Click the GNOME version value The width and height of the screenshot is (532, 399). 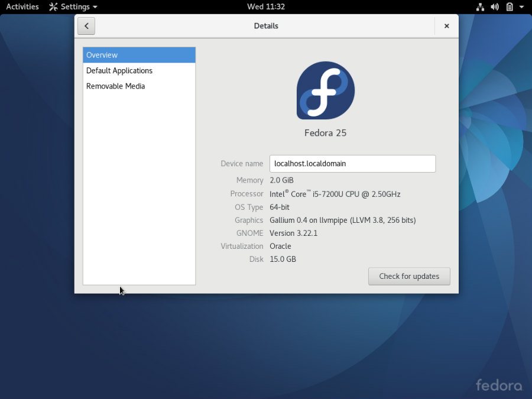(293, 233)
